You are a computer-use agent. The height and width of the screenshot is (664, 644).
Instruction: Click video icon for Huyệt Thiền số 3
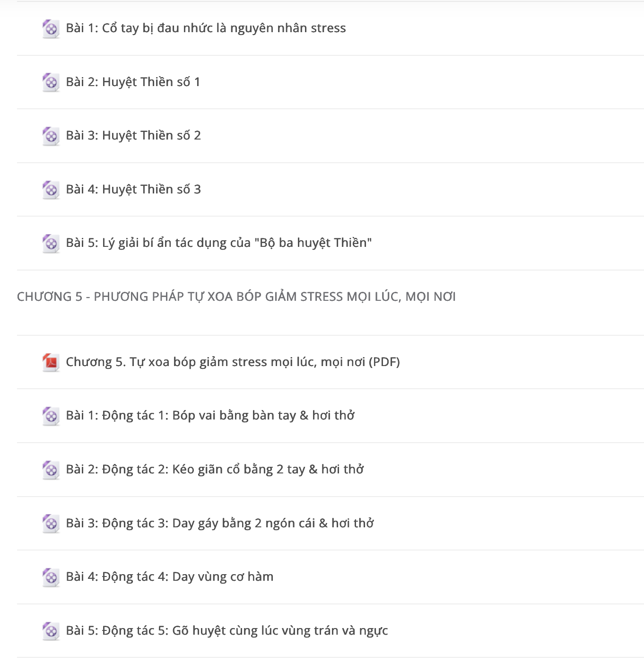click(x=51, y=190)
